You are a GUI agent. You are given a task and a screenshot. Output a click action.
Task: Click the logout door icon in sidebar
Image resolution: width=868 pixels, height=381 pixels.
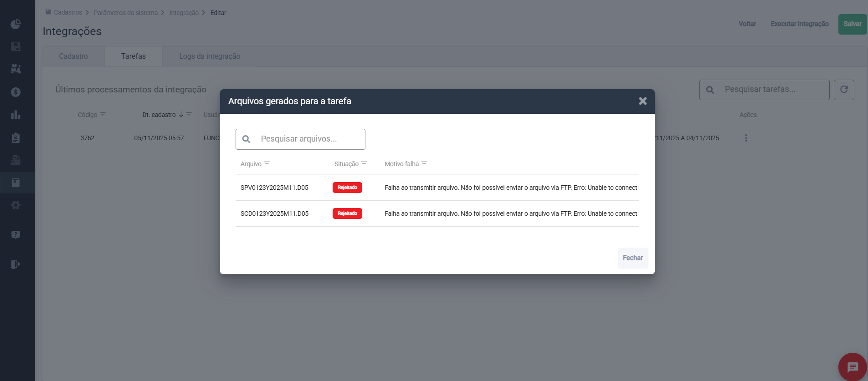click(x=15, y=264)
